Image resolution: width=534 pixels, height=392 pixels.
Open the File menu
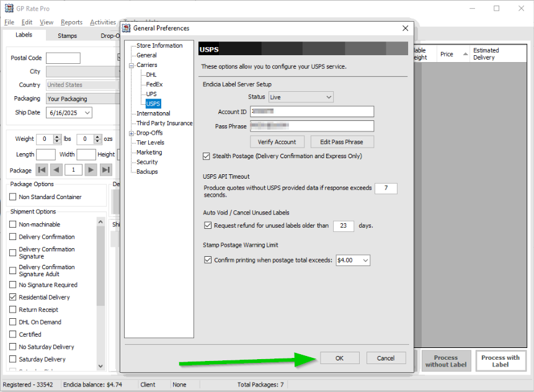[9, 22]
